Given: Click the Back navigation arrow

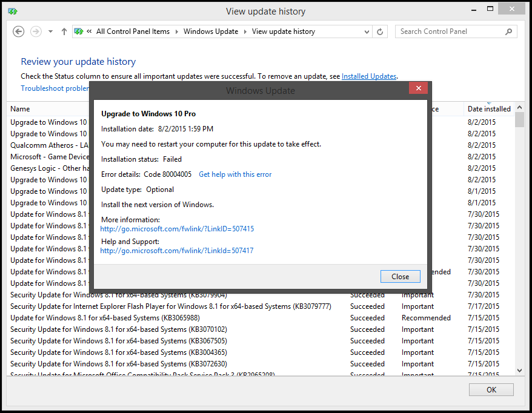Looking at the screenshot, I should (x=18, y=31).
